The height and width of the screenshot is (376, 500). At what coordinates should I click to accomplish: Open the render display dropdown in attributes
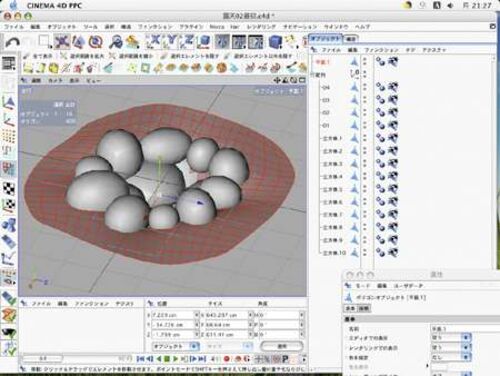pyautogui.click(x=451, y=348)
